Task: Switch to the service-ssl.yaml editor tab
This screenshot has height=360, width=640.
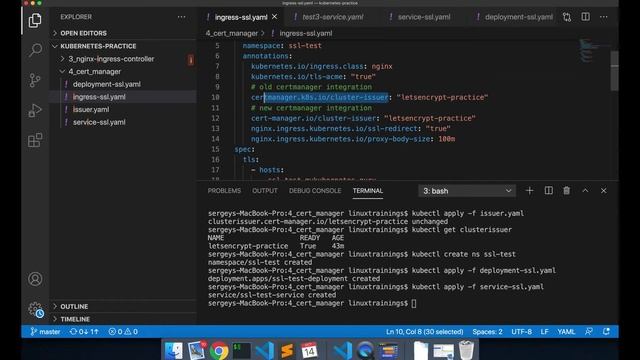Action: [424, 17]
